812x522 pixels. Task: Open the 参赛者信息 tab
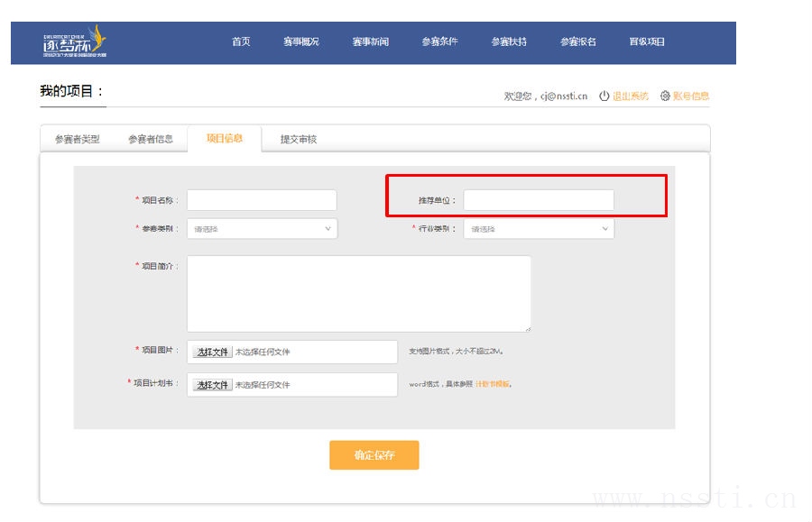click(151, 139)
